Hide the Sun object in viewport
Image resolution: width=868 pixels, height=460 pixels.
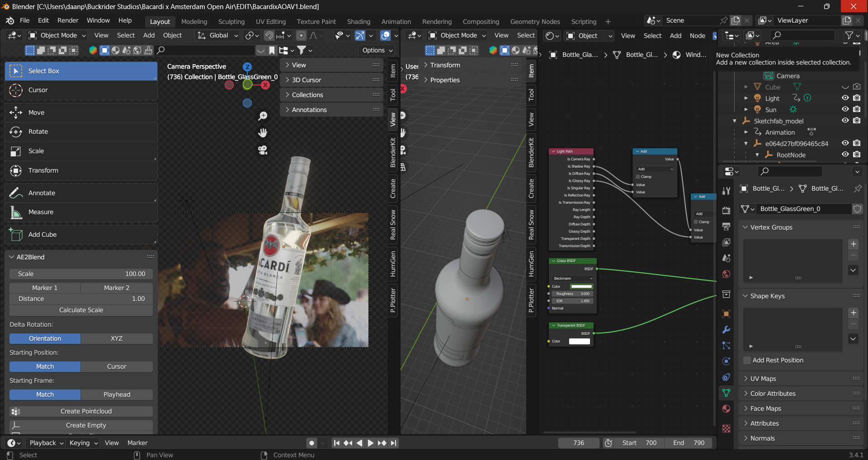[x=845, y=109]
